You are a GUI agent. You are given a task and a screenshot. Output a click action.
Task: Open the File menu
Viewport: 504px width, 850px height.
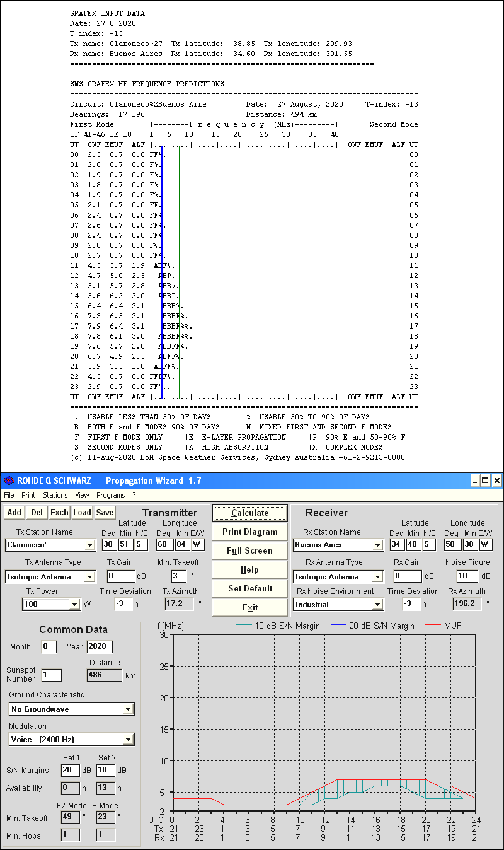9,496
